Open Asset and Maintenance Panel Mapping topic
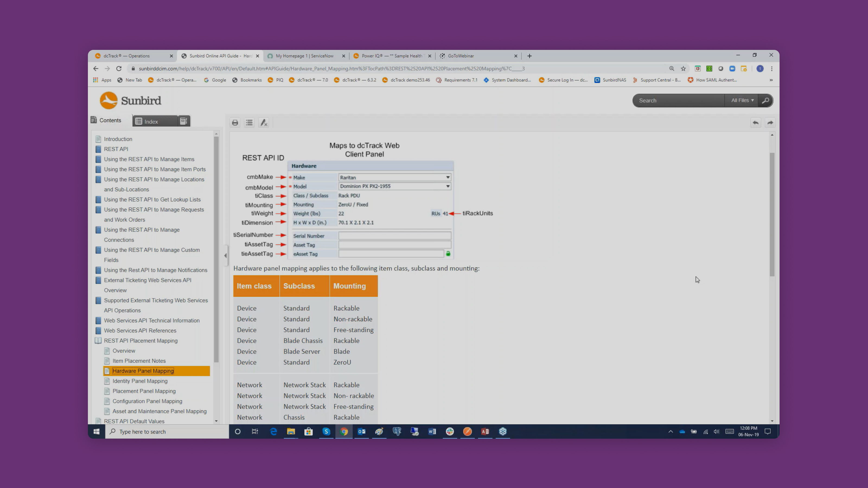868x488 pixels. click(x=159, y=412)
